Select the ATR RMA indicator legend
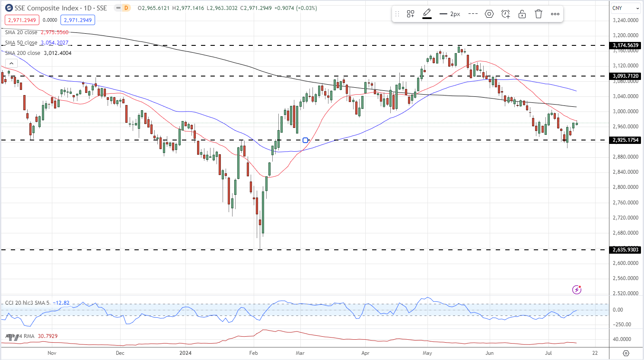Viewport: 644px width, 360px height. tap(19, 336)
